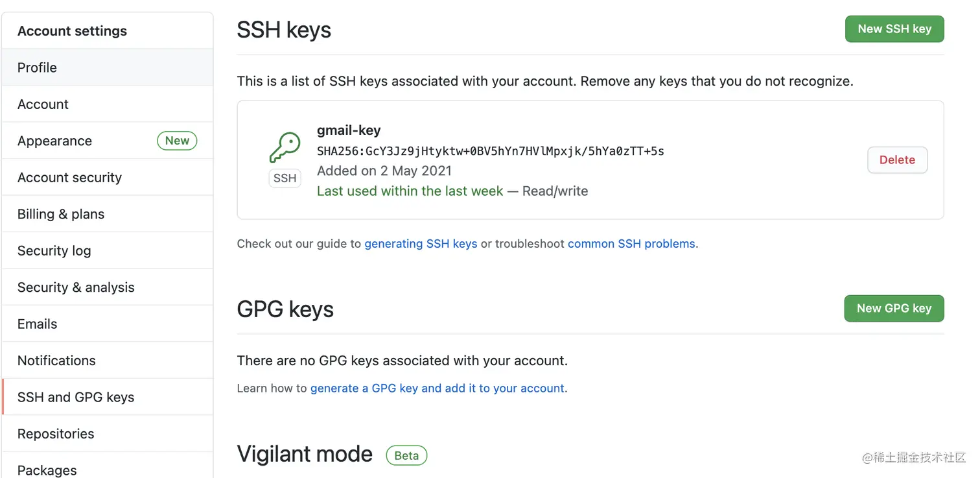Go to Emails settings
This screenshot has height=478, width=980.
(38, 324)
